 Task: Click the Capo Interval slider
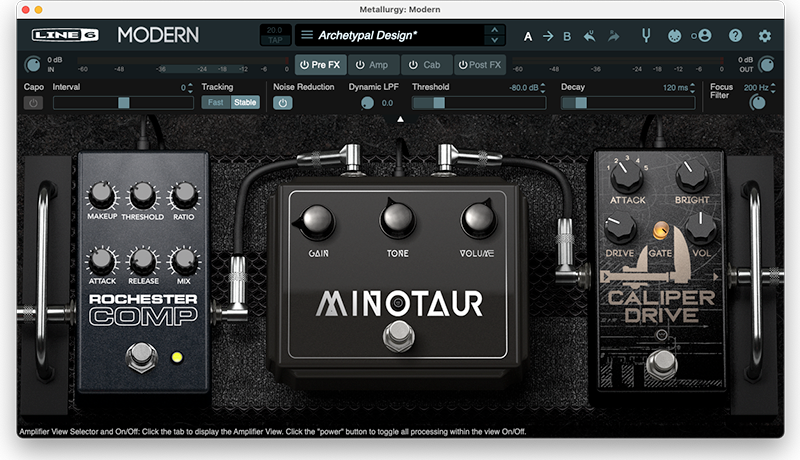[x=123, y=103]
